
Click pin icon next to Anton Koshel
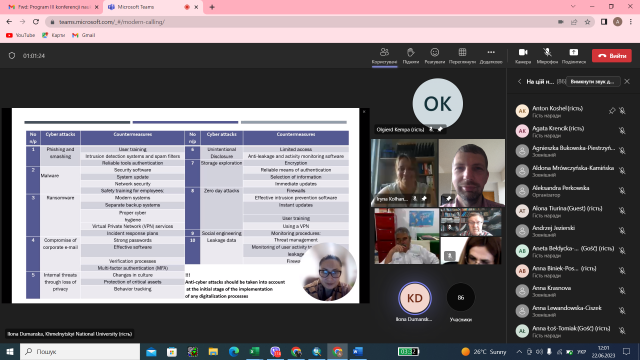pyautogui.click(x=612, y=111)
